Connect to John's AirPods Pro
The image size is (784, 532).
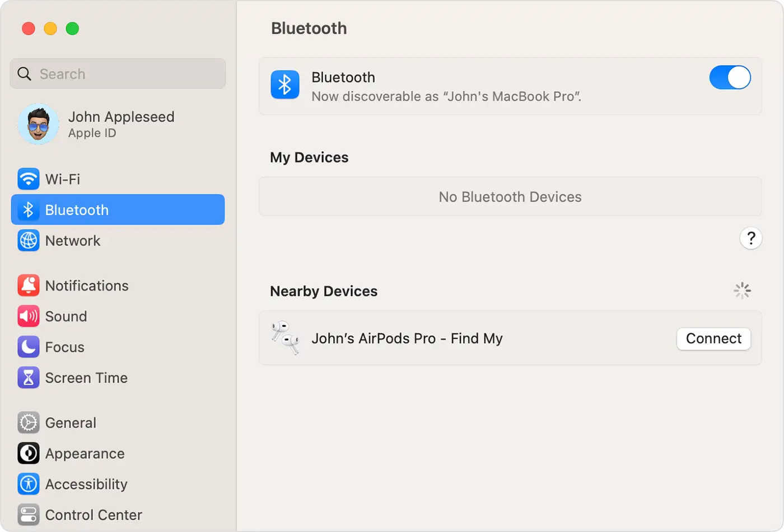(713, 338)
